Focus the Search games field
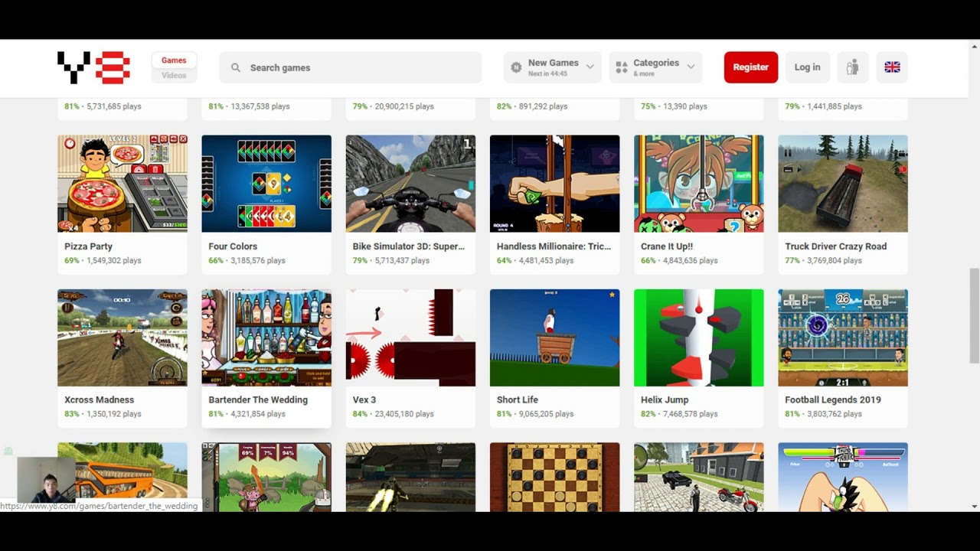 (x=351, y=67)
